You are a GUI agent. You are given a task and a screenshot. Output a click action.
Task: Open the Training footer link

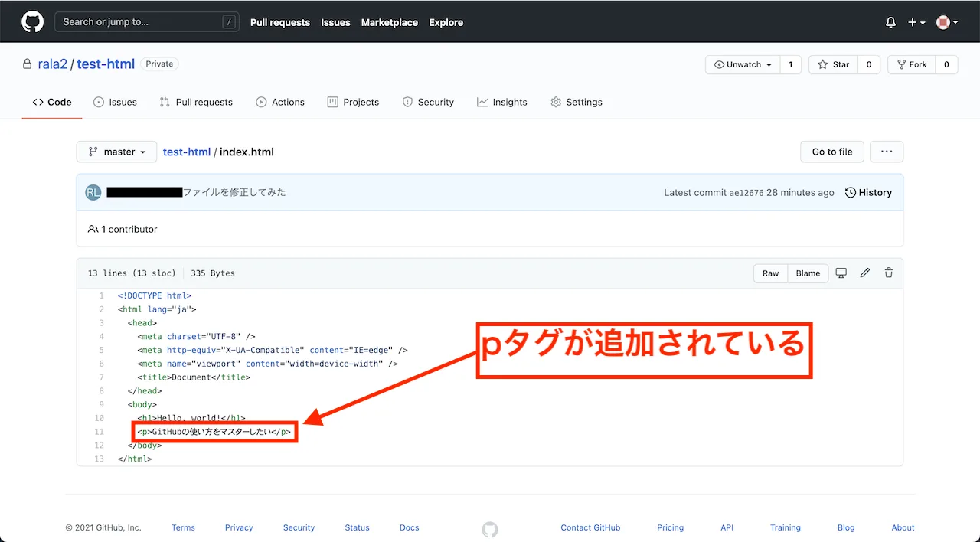click(786, 527)
